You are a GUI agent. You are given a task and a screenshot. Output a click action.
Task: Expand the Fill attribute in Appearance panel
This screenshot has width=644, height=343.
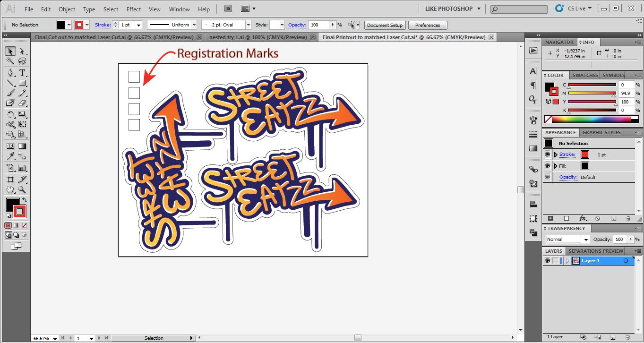click(x=556, y=166)
